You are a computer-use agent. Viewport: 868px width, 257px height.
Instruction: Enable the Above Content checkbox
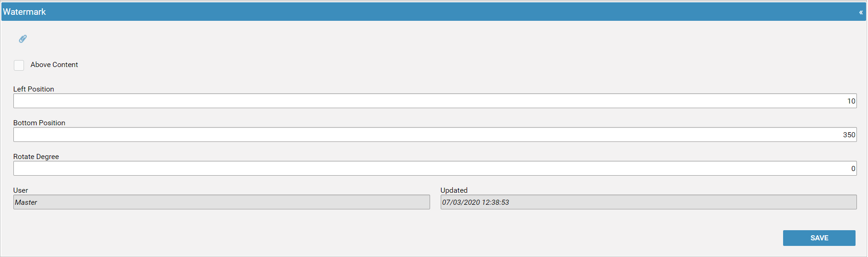tap(19, 65)
